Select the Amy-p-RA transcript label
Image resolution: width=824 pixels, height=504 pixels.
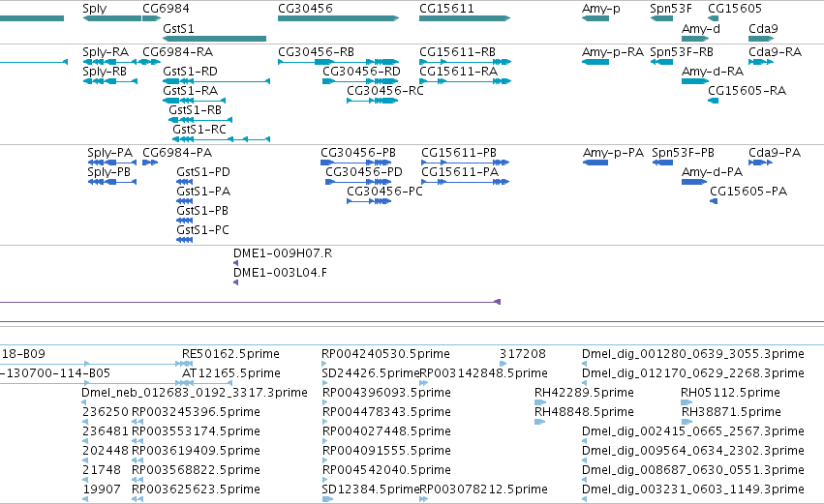coord(613,52)
